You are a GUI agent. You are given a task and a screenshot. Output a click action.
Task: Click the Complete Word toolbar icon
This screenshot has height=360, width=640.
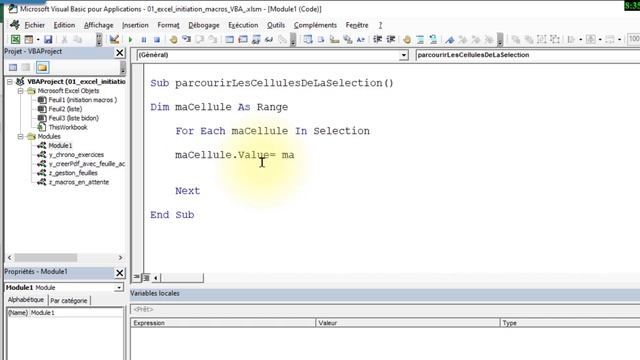pos(361,40)
